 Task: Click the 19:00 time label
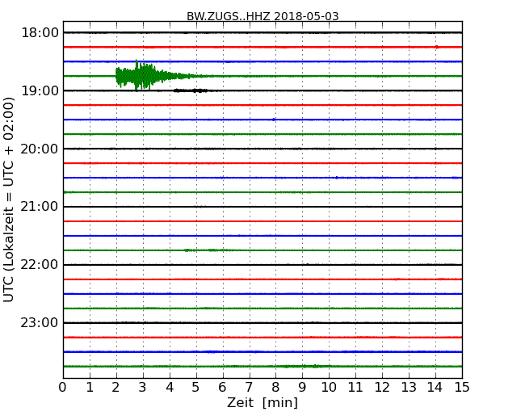[40, 90]
